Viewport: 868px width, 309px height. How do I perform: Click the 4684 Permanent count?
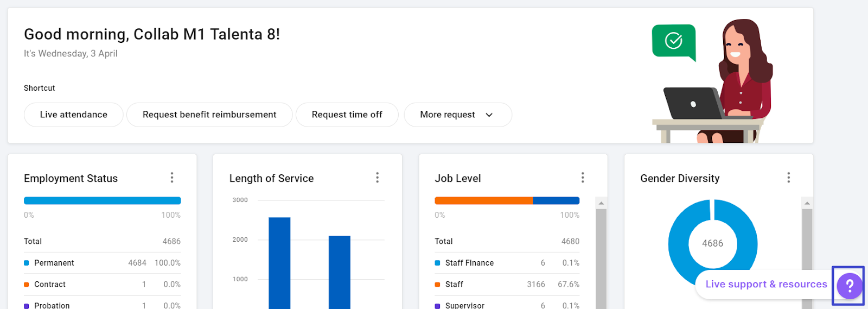(x=137, y=263)
